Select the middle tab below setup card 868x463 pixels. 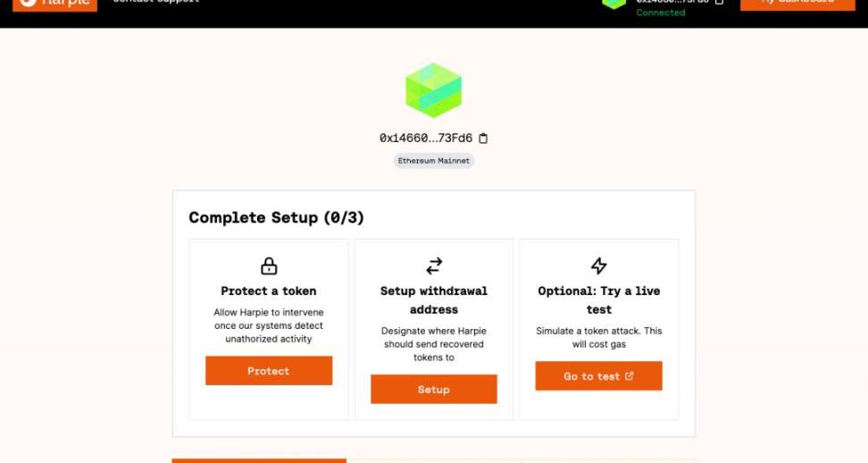coord(434,460)
